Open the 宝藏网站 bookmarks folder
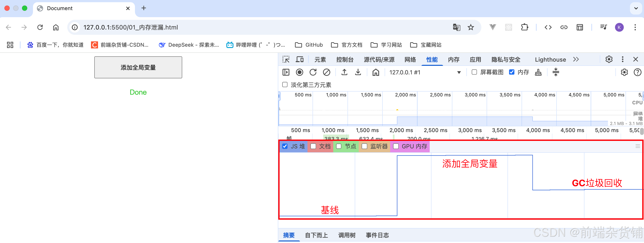644x243 pixels. (x=426, y=45)
